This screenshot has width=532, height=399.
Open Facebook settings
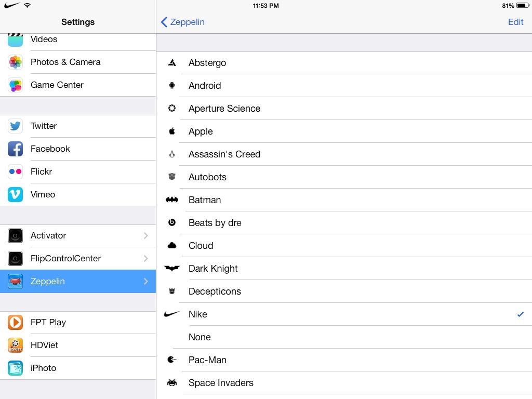point(78,149)
